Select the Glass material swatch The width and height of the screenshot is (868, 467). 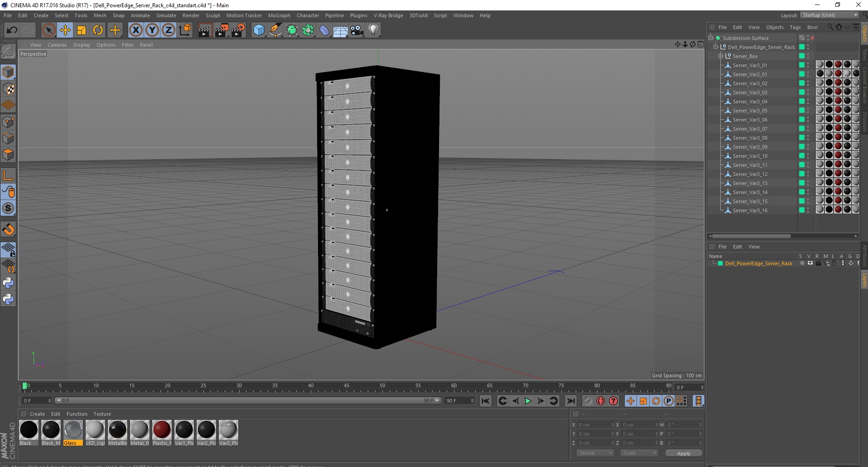[x=73, y=433]
